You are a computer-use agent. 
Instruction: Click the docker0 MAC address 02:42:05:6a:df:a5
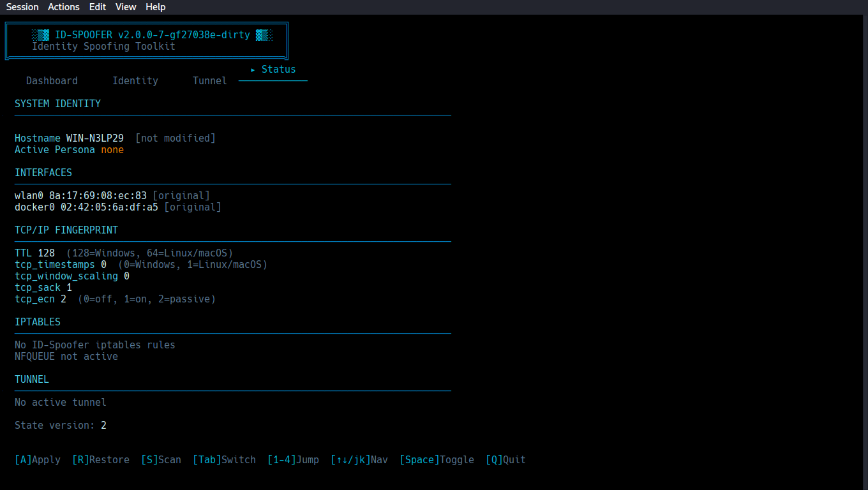[x=110, y=207]
